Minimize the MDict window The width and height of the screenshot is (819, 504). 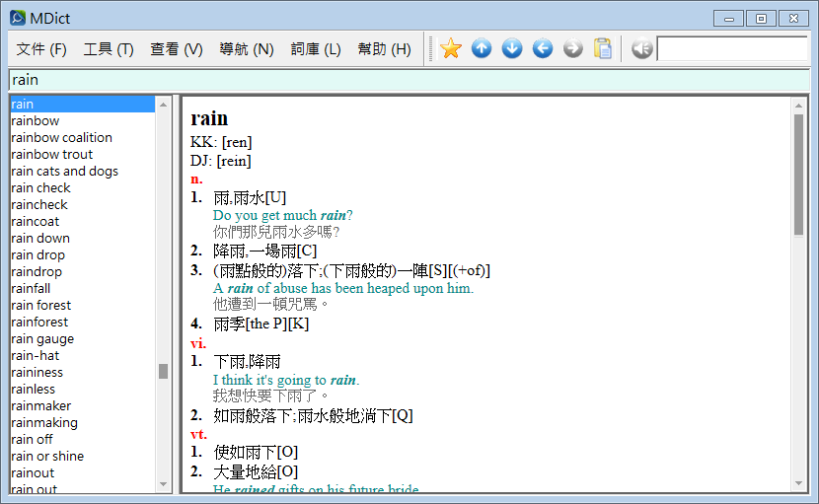(x=729, y=19)
